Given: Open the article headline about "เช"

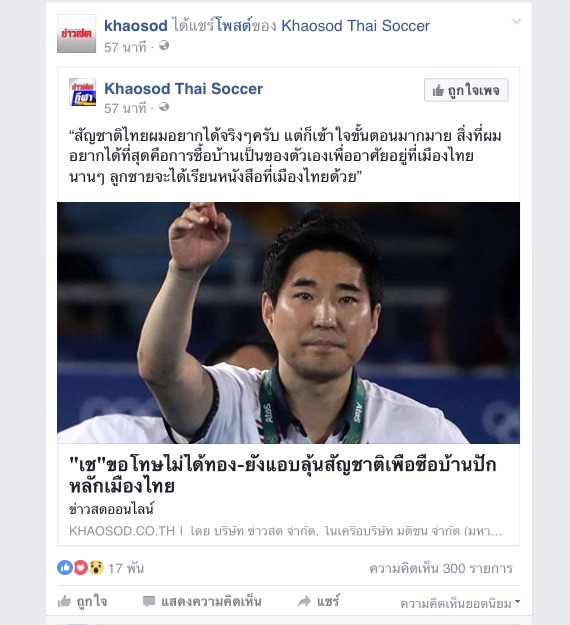Looking at the screenshot, I should click(283, 475).
